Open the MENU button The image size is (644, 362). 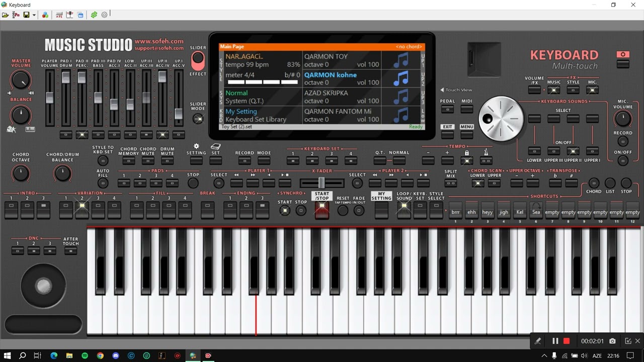[x=466, y=135]
